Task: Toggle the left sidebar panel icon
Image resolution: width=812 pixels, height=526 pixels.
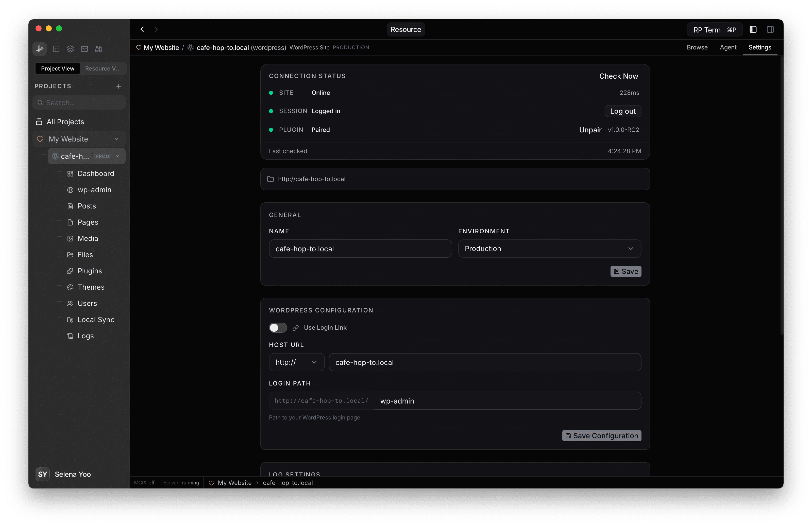Action: [753, 30]
